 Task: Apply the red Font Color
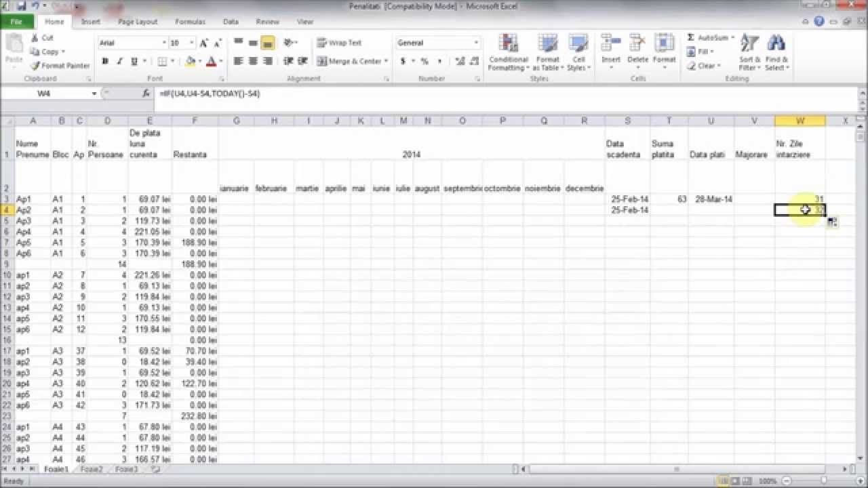click(x=211, y=61)
